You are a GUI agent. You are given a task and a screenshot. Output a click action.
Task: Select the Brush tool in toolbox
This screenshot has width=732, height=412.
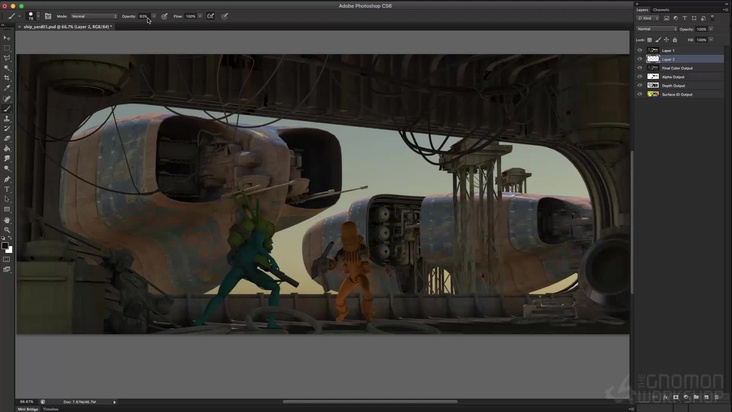[7, 109]
